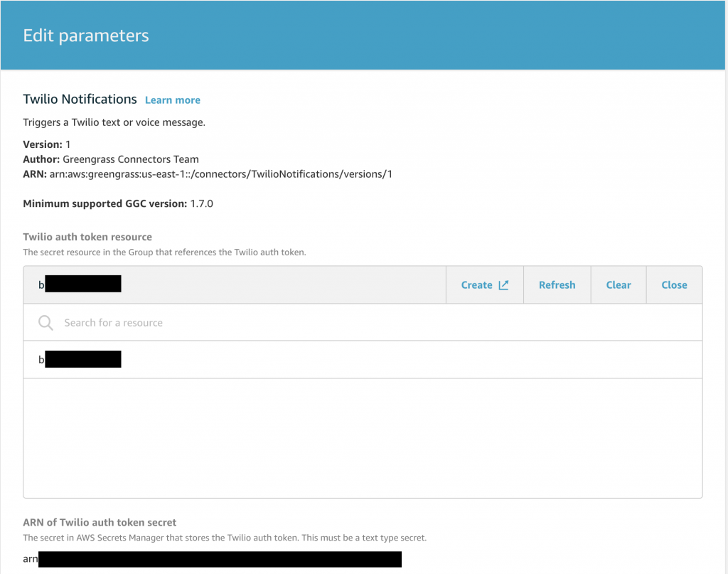This screenshot has height=574, width=728.
Task: Click the redacted secret ARN value
Action: tap(212, 559)
